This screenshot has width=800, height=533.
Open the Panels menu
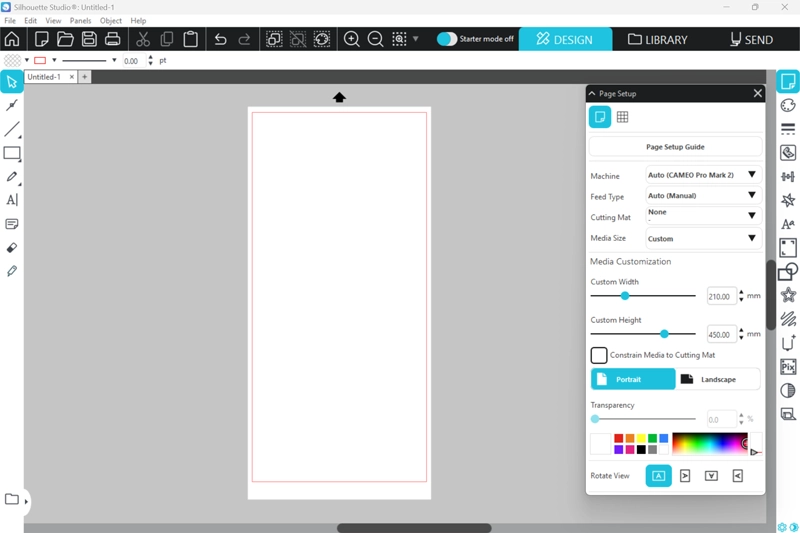[80, 20]
